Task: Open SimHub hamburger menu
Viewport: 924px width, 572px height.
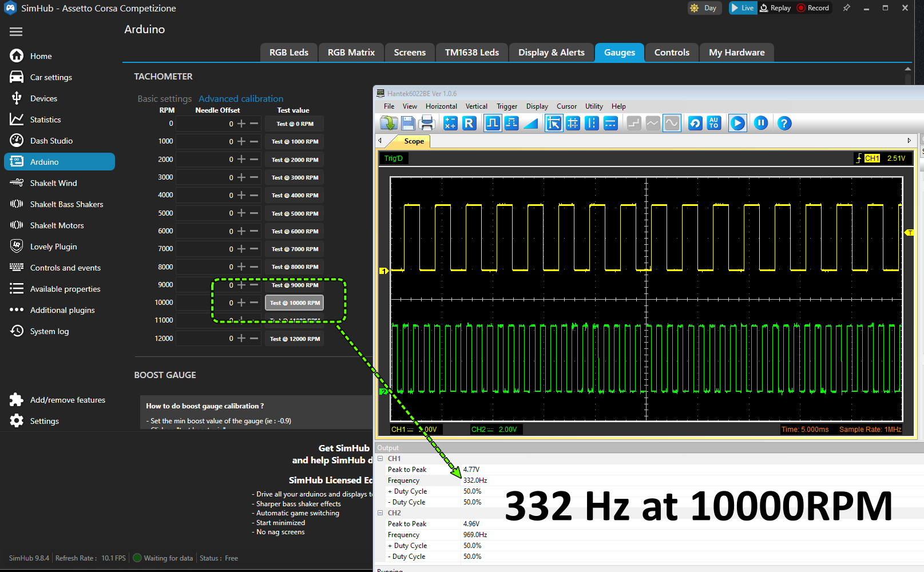Action: click(16, 32)
